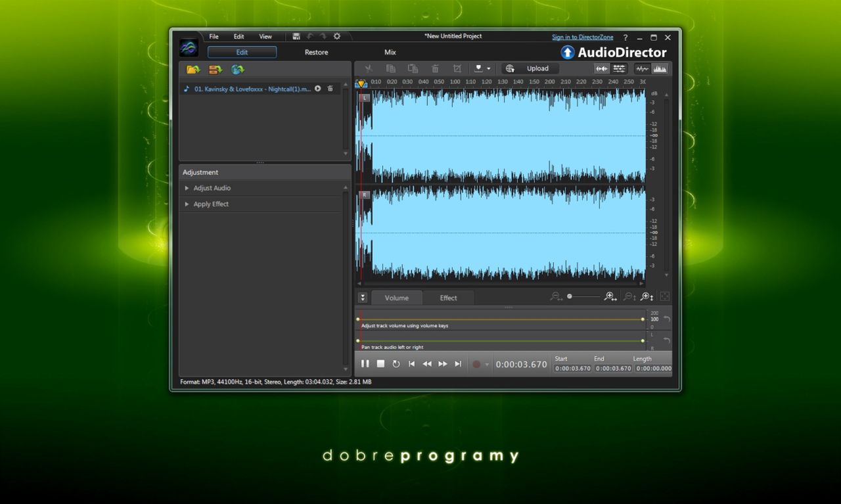Toggle the mixer-style channel view button
Image resolution: width=841 pixels, height=504 pixels.
[618, 68]
